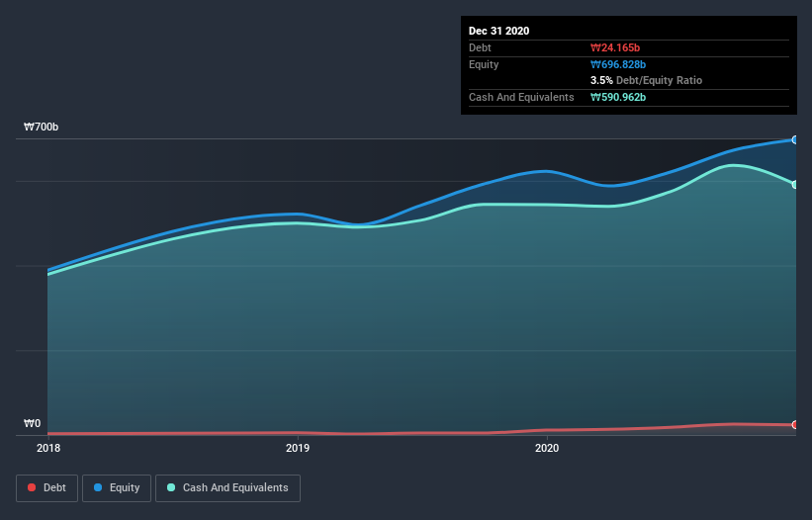Click the Cash And Equivalents tooltip label
Screen dimensions: 812x520
(521, 97)
